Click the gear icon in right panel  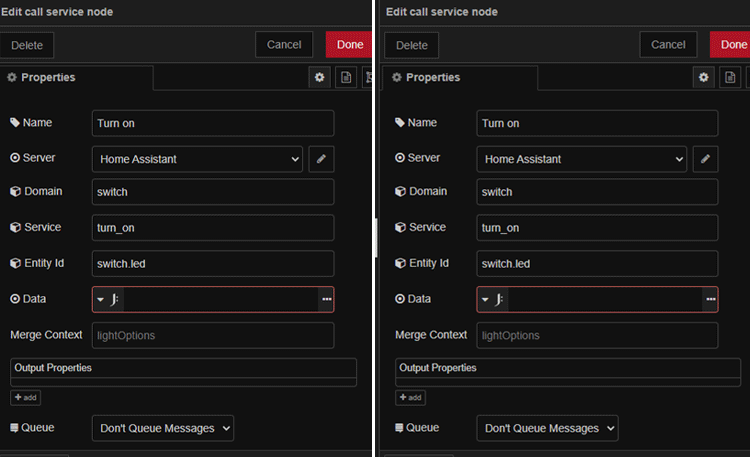click(704, 77)
